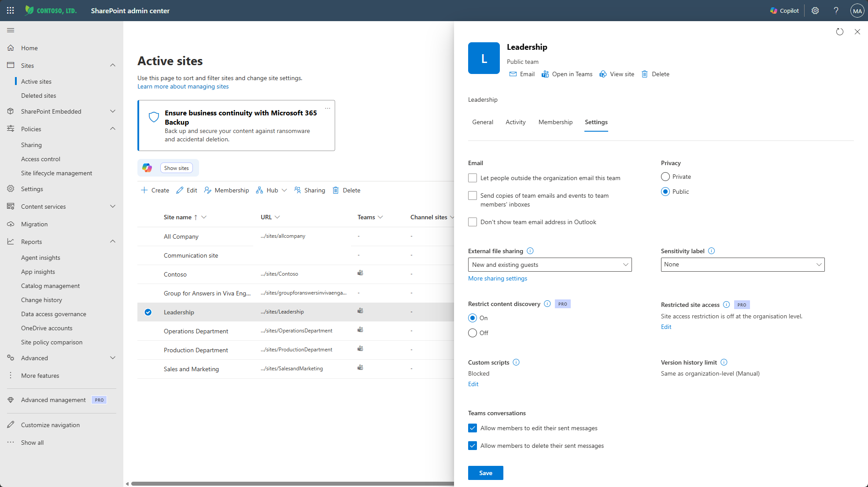Viewport: 868px width, 487px height.
Task: Click the View site icon
Action: (x=603, y=74)
